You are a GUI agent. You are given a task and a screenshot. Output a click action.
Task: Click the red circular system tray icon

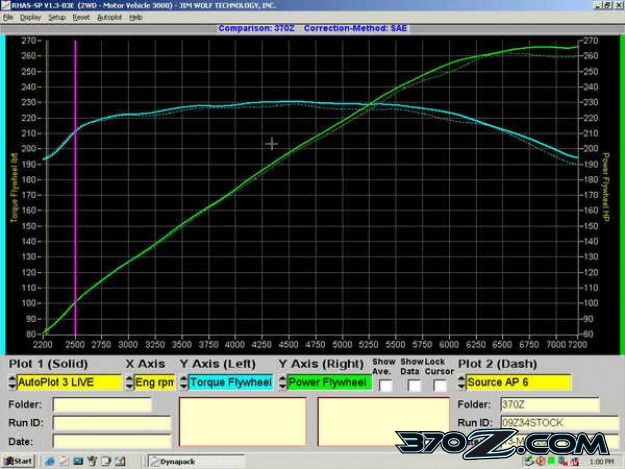pos(540,461)
